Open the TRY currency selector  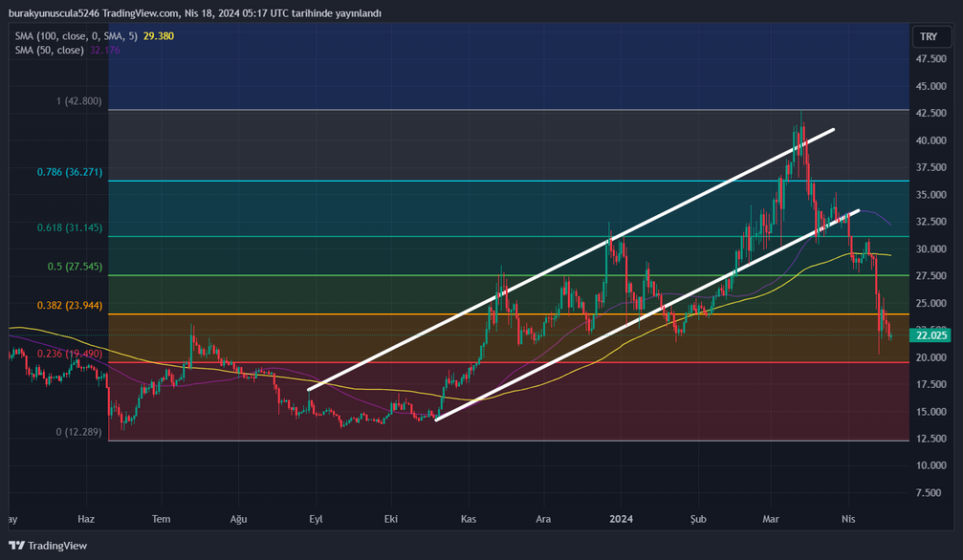[x=928, y=37]
